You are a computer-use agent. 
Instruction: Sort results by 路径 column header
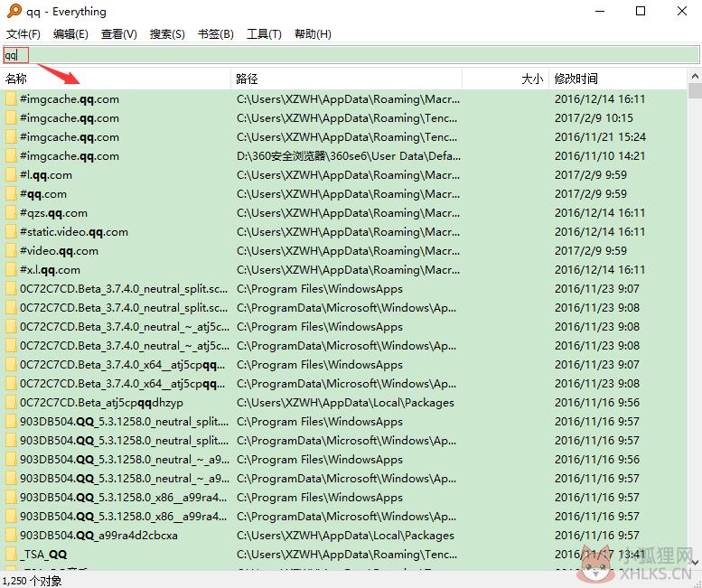tap(347, 79)
